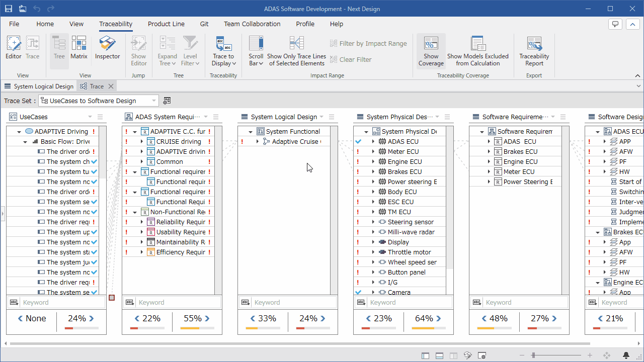Open ADAS System Requirements column dropdown
Screen dimensions: 644x362
[x=206, y=117]
